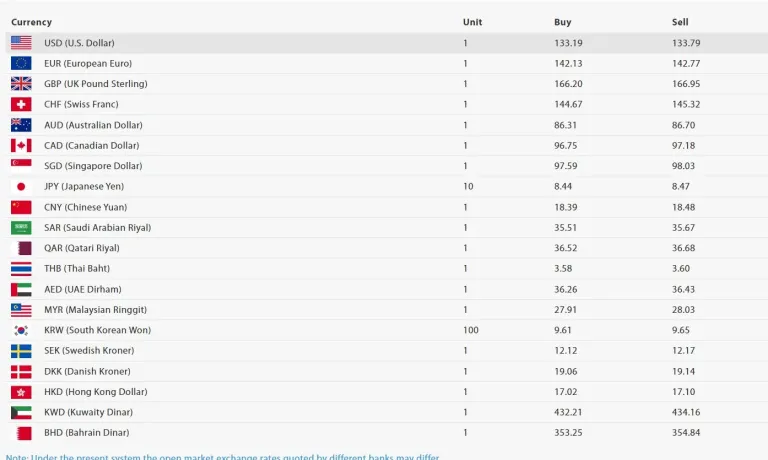Click the Canadian flag icon
Image resolution: width=768 pixels, height=460 pixels.
point(21,146)
